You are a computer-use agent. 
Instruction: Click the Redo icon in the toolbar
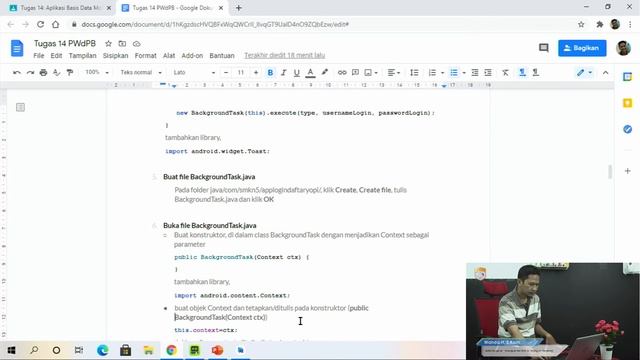[x=30, y=73]
